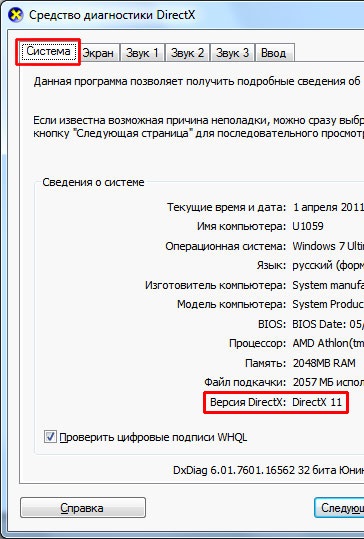Click the DirectX diagnostic title bar icon
The width and height of the screenshot is (364, 539).
coord(15,15)
